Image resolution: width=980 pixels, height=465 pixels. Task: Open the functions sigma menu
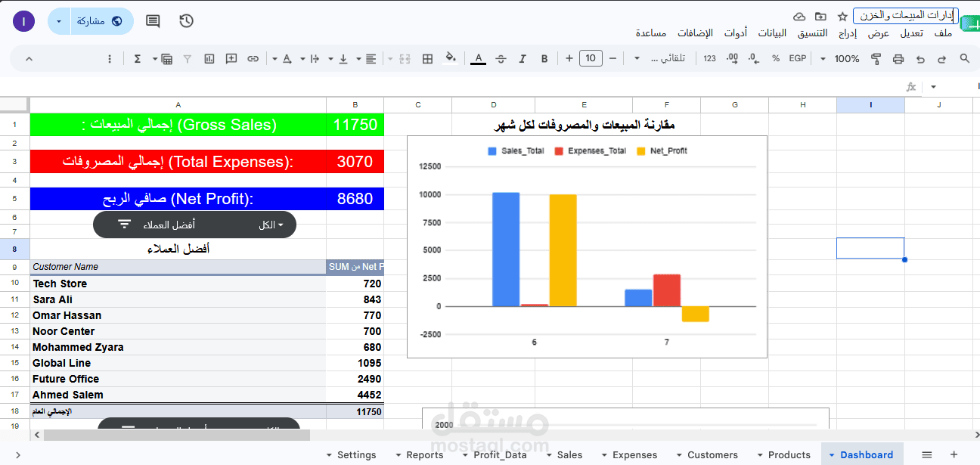tap(138, 58)
